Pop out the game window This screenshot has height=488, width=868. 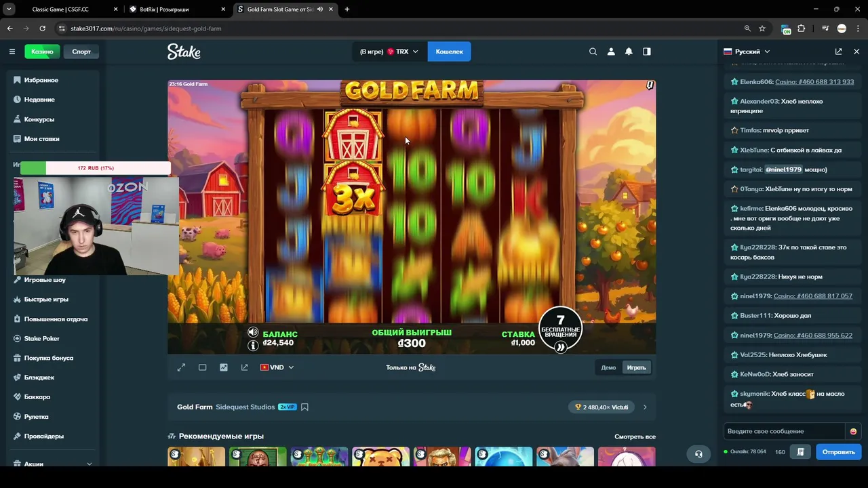point(245,367)
